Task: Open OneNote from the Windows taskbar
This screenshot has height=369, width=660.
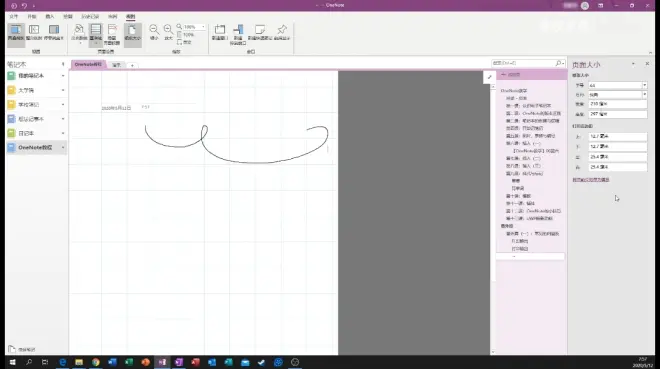Action: 162,362
